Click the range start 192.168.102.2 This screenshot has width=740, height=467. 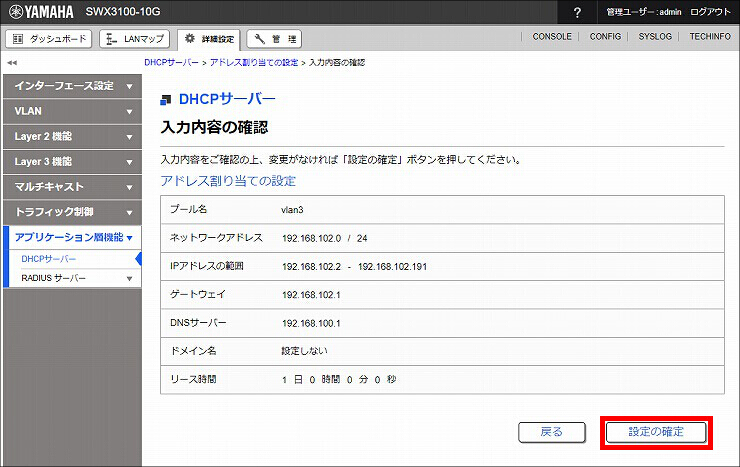pos(311,267)
